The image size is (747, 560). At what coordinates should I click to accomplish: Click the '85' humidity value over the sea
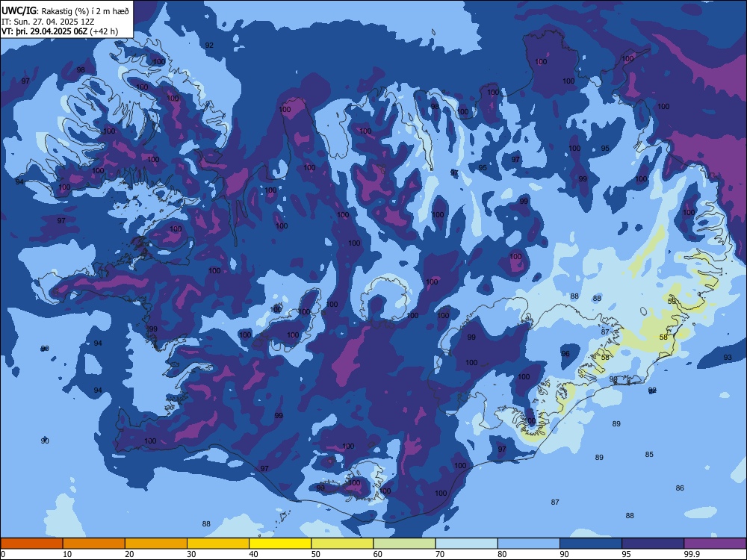tap(649, 454)
